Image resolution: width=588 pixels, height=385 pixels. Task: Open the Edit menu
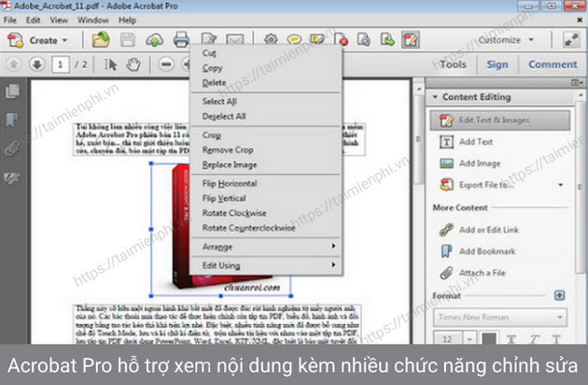(33, 21)
